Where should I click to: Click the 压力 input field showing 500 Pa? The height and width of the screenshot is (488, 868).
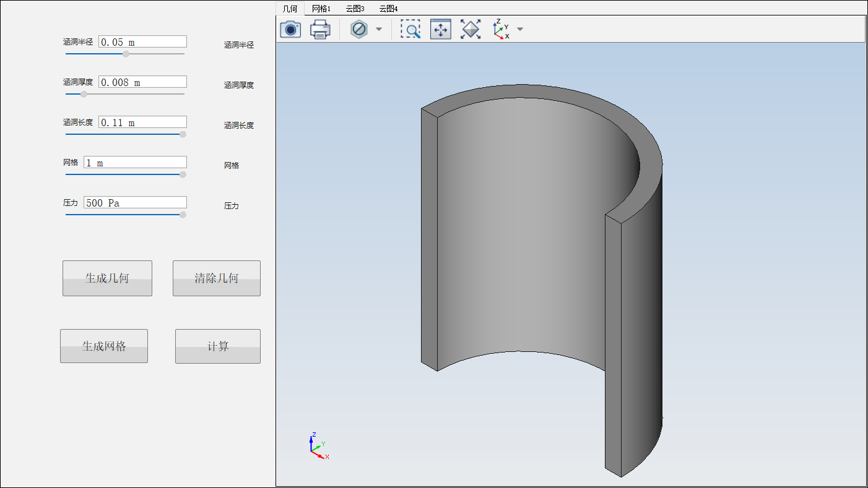(x=135, y=202)
